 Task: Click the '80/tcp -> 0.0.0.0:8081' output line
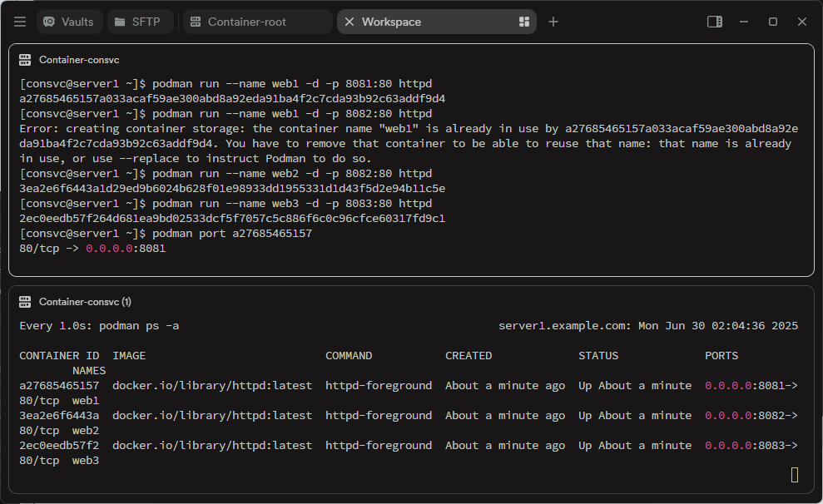pos(92,248)
